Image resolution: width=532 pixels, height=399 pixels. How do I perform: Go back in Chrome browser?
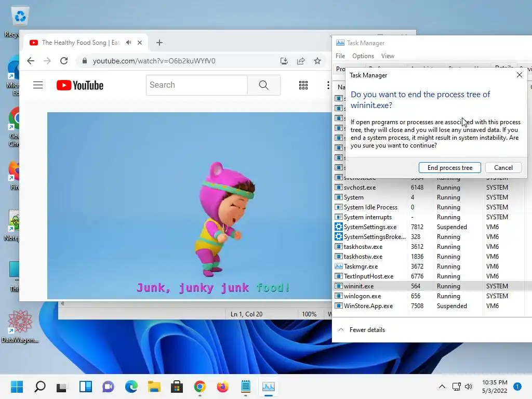coord(31,61)
